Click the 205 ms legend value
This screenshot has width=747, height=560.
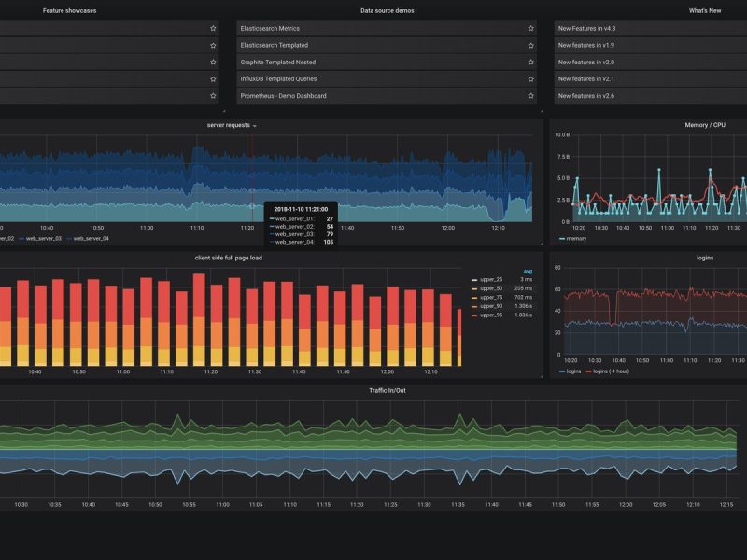(524, 288)
